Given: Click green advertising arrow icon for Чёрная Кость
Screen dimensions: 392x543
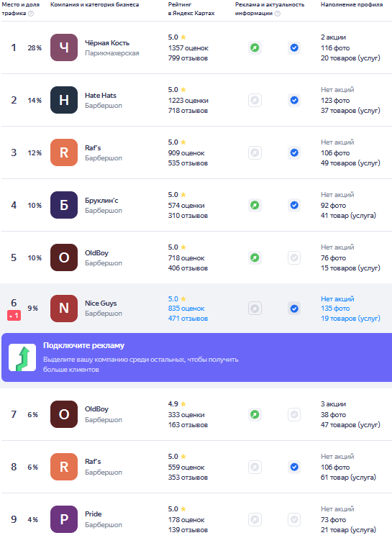Looking at the screenshot, I should point(255,47).
